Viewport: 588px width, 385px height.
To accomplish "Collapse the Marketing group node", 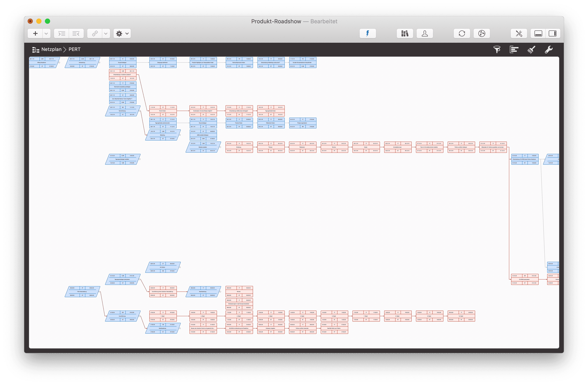I will [x=180, y=135].
